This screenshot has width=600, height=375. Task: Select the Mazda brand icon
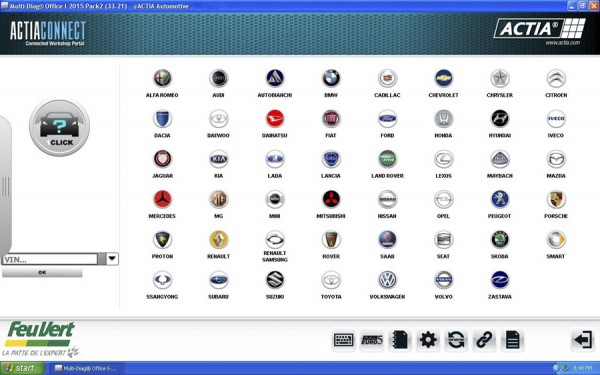pos(556,159)
